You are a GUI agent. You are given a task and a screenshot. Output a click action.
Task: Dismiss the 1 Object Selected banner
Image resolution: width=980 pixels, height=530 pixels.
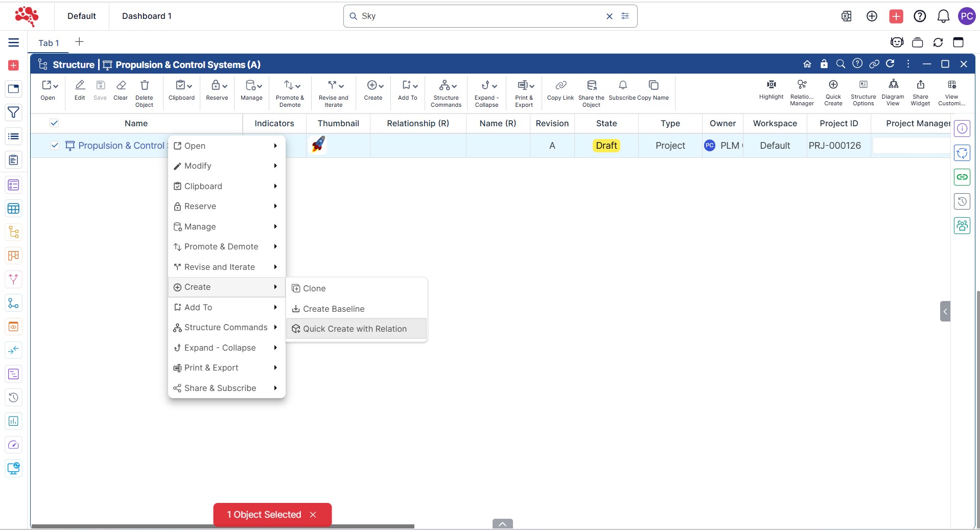(x=313, y=515)
